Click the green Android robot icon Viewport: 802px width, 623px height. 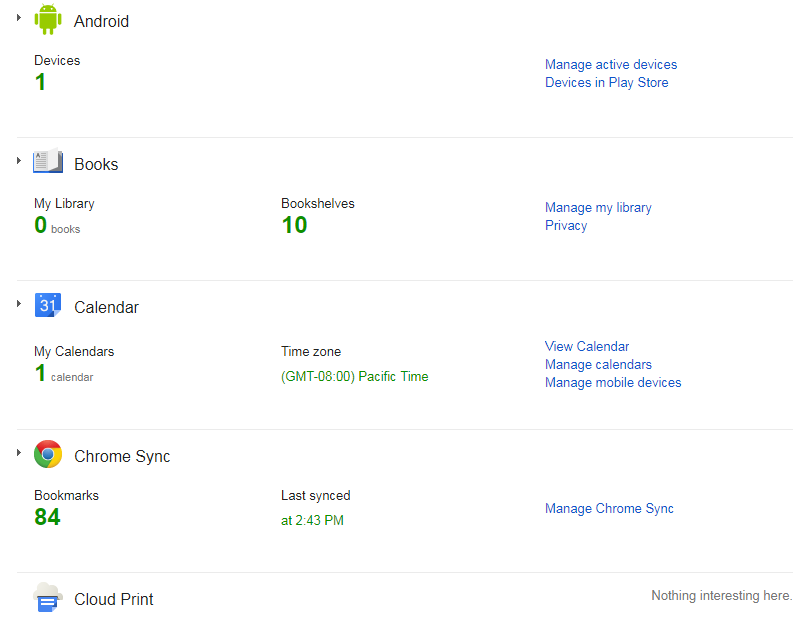[48, 19]
